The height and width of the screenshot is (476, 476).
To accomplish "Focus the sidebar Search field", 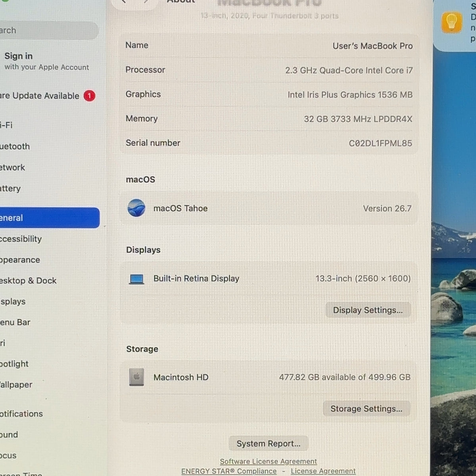I will click(x=48, y=31).
